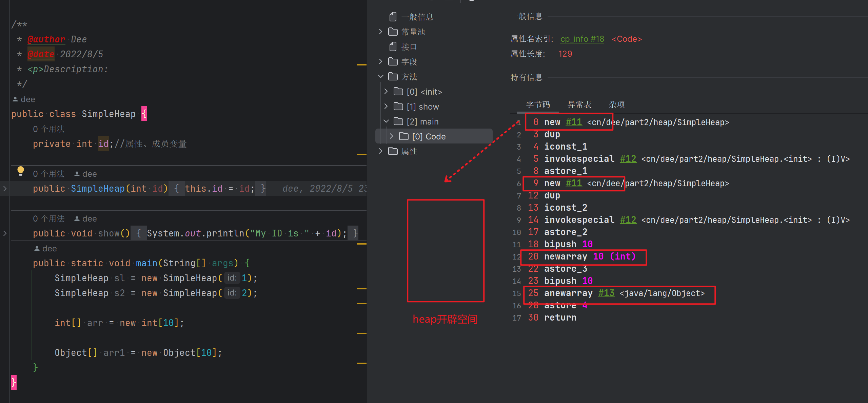Switch to the 杂项 tab

616,104
